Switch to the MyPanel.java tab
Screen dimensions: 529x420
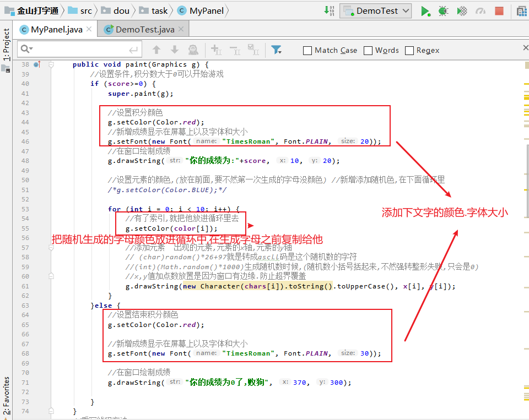pyautogui.click(x=55, y=29)
